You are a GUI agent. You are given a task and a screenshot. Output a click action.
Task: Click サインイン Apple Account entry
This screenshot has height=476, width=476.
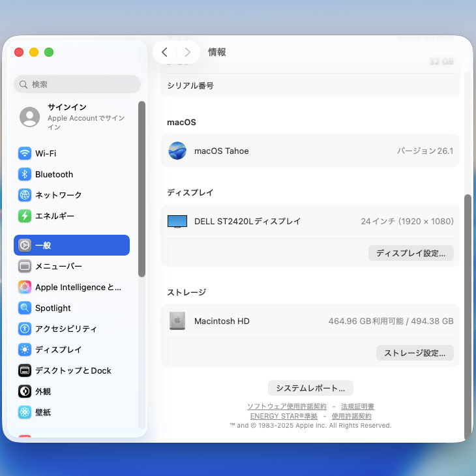coord(72,117)
